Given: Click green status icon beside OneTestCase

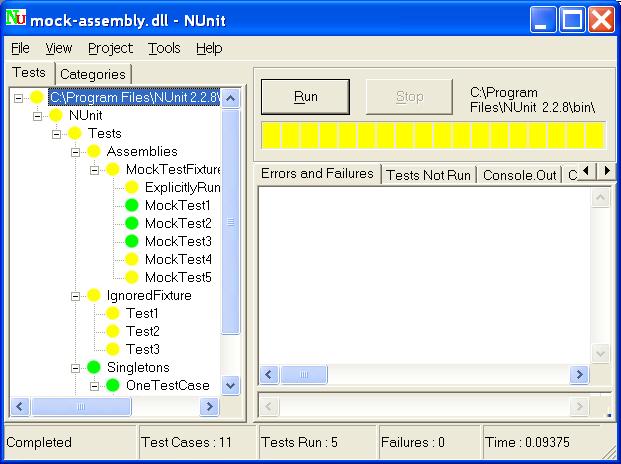Looking at the screenshot, I should (x=113, y=385).
